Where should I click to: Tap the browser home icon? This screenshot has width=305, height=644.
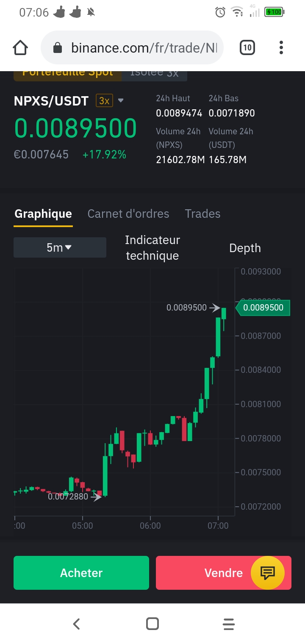21,47
